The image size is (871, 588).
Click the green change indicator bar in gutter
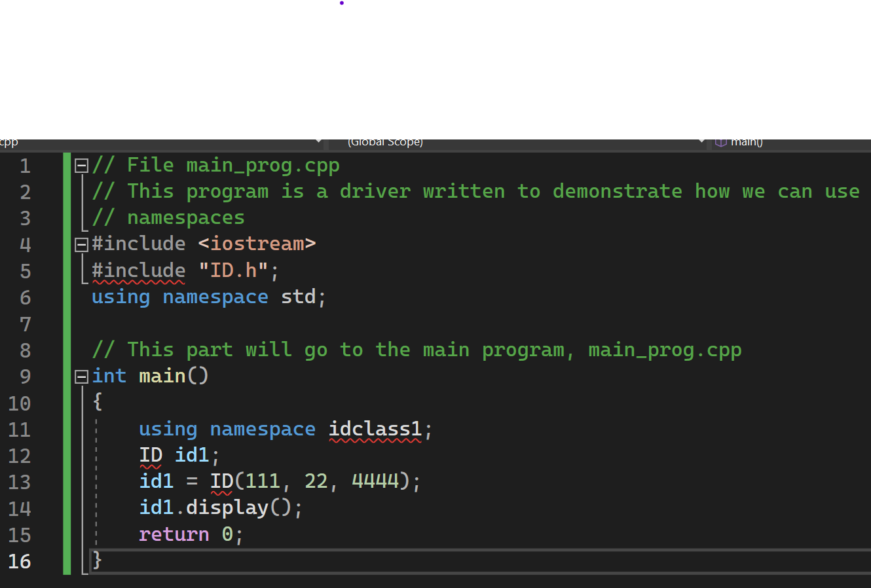click(66, 360)
